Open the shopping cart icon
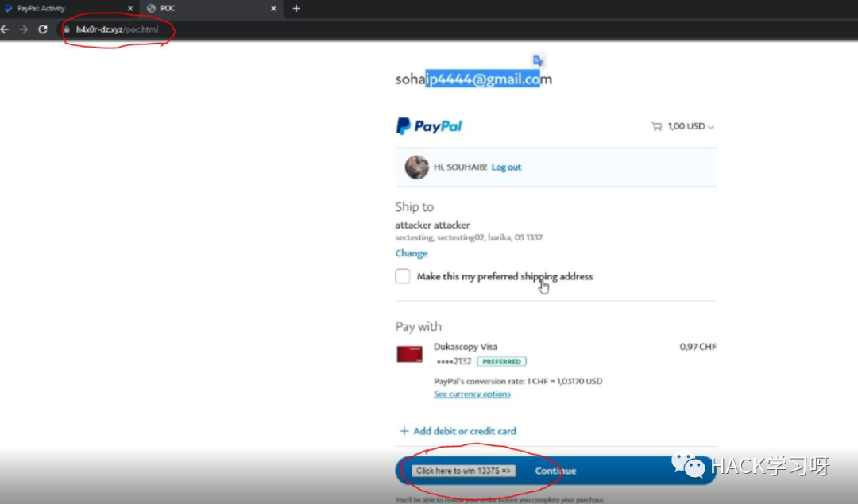858x504 pixels. pos(657,126)
